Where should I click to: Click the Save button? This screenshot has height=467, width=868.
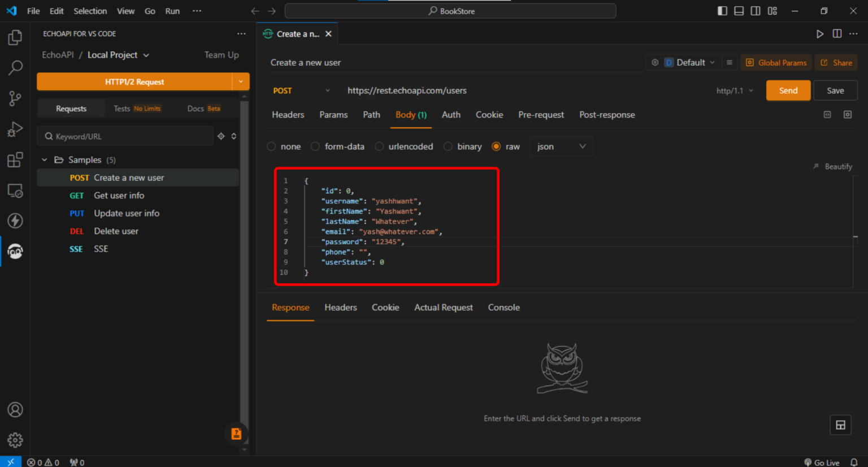[835, 90]
